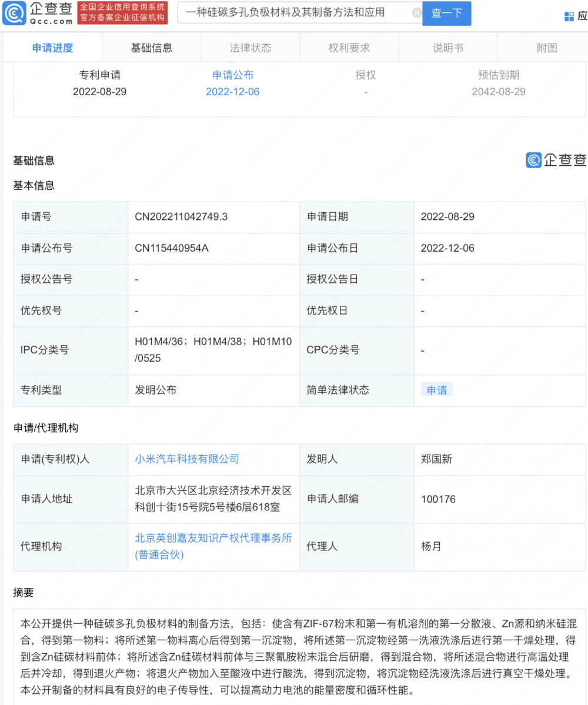588x705 pixels.
Task: Click the red 全国企业信用查询系统 badge
Action: coord(122,13)
